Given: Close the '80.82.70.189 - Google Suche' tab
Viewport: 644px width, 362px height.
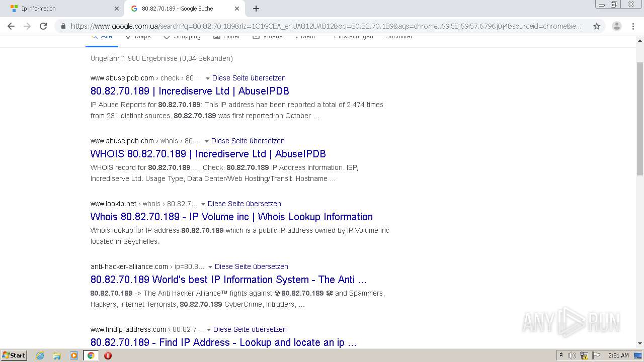Looking at the screenshot, I should point(237,9).
